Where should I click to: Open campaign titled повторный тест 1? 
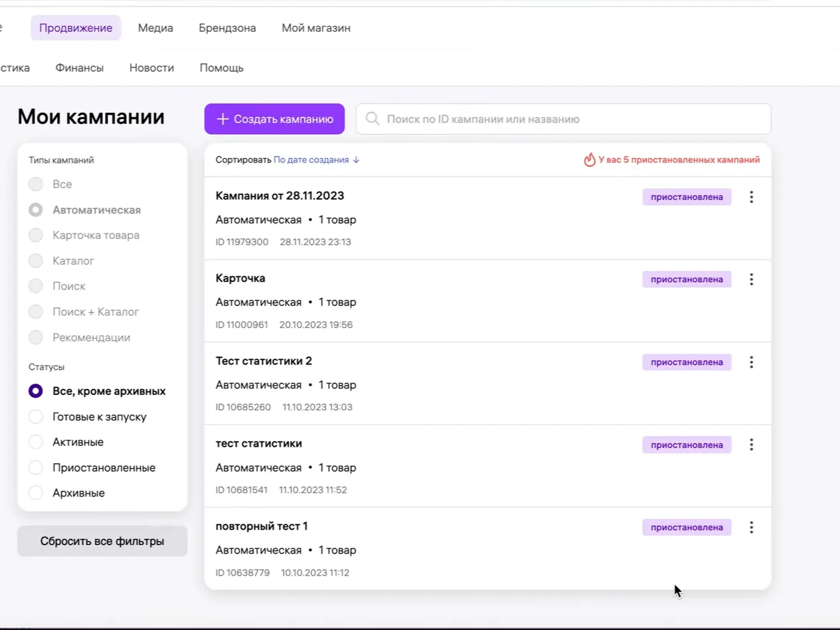pos(262,526)
